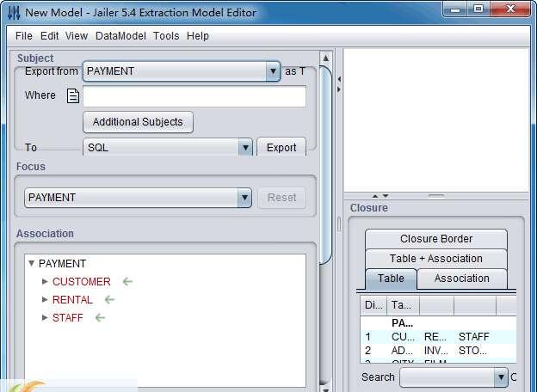Click the green arrow next to CUSTOMER
This screenshot has height=392, width=537.
tap(127, 281)
